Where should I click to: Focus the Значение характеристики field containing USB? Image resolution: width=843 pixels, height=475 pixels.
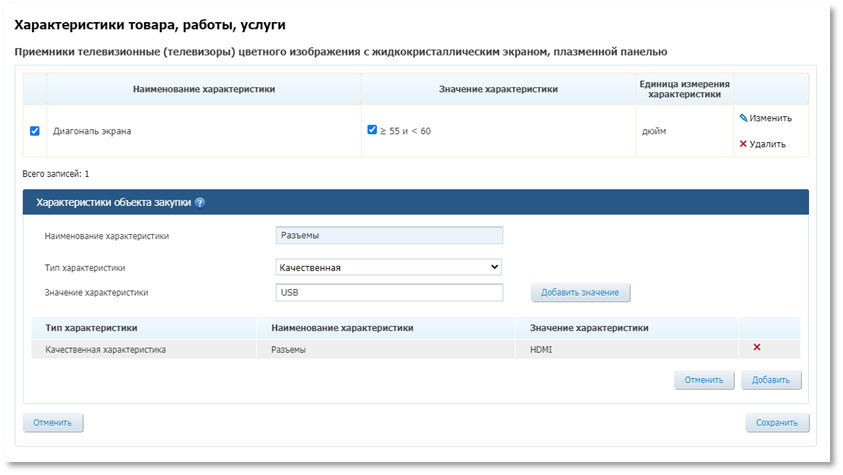pyautogui.click(x=388, y=293)
